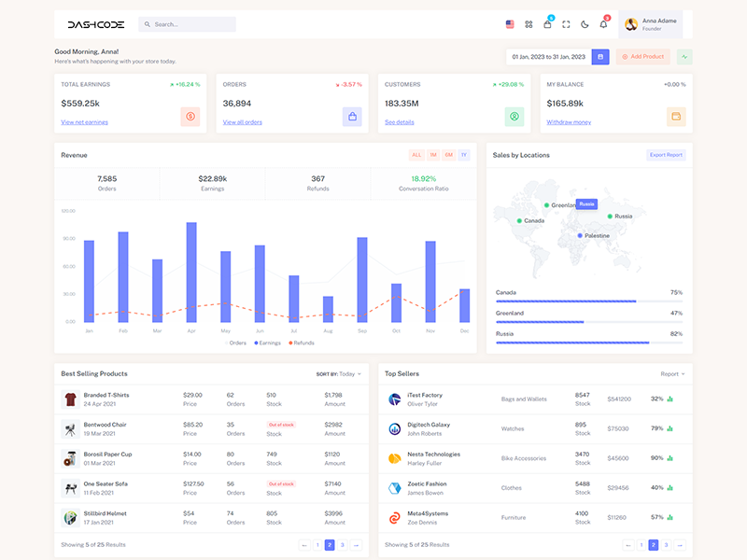The width and height of the screenshot is (747, 560).
Task: Click the Add Product button
Action: 643,57
